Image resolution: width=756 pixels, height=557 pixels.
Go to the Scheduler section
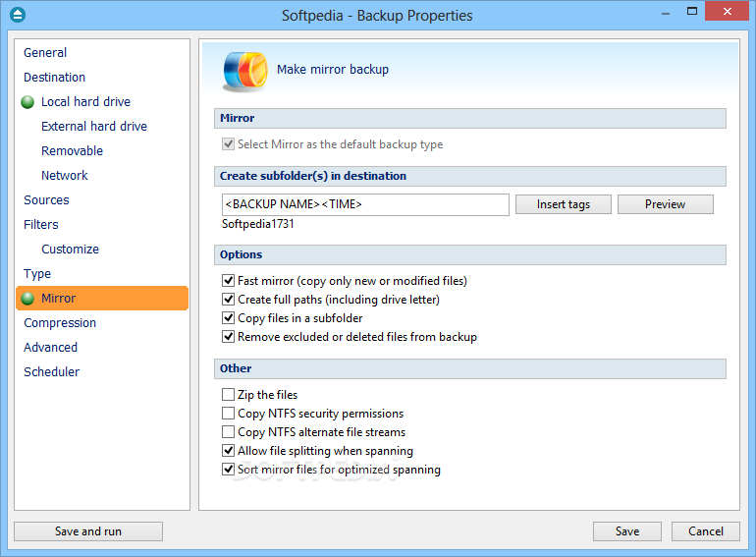coord(52,371)
